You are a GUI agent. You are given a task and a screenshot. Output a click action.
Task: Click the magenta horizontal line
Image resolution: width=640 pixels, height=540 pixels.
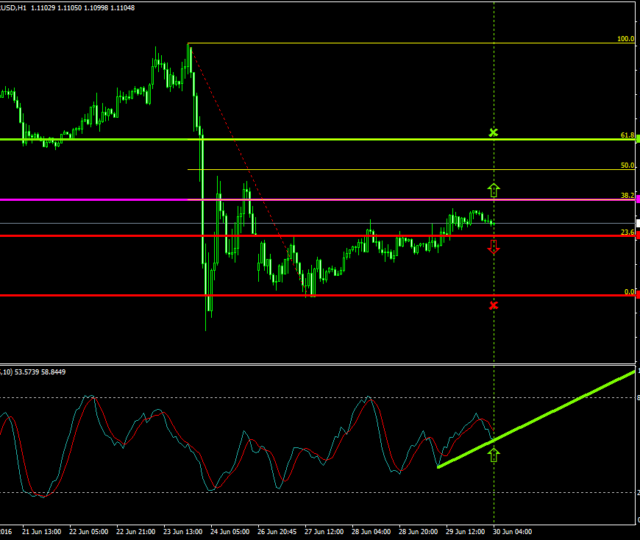pyautogui.click(x=300, y=200)
